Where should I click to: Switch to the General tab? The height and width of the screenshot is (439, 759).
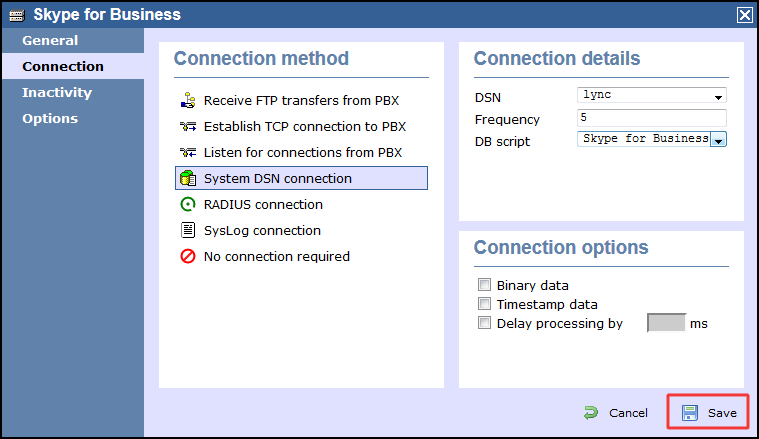[x=50, y=41]
